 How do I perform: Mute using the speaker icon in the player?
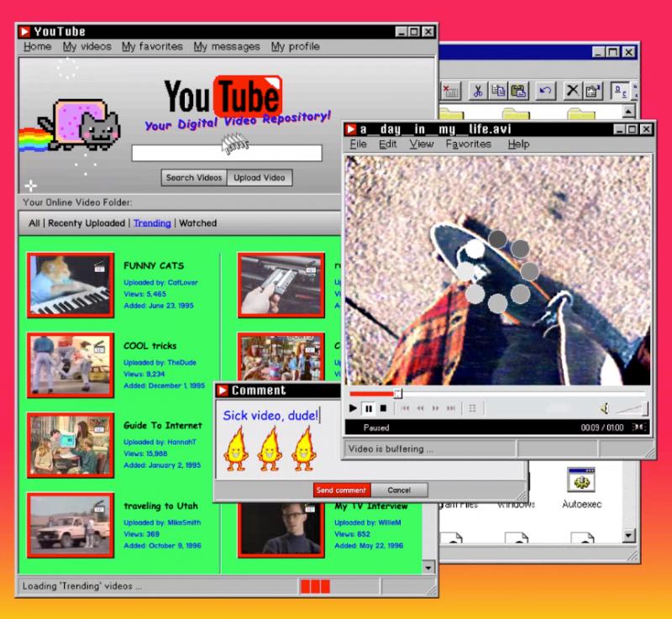[x=605, y=409]
